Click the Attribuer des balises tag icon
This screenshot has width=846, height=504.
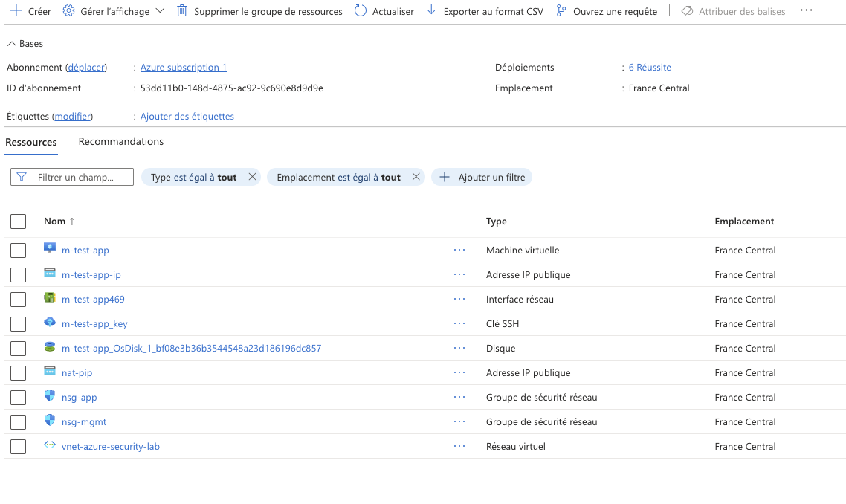(687, 11)
